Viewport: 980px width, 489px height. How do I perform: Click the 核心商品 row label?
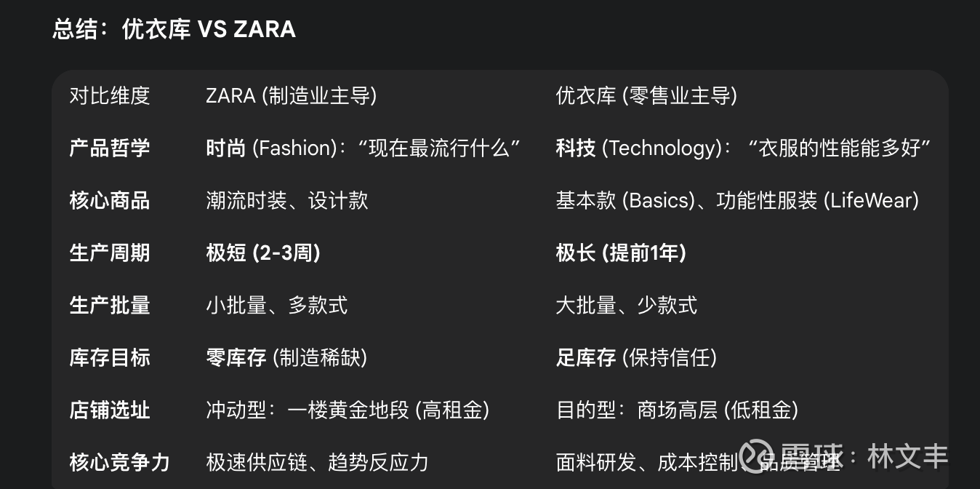coord(110,200)
